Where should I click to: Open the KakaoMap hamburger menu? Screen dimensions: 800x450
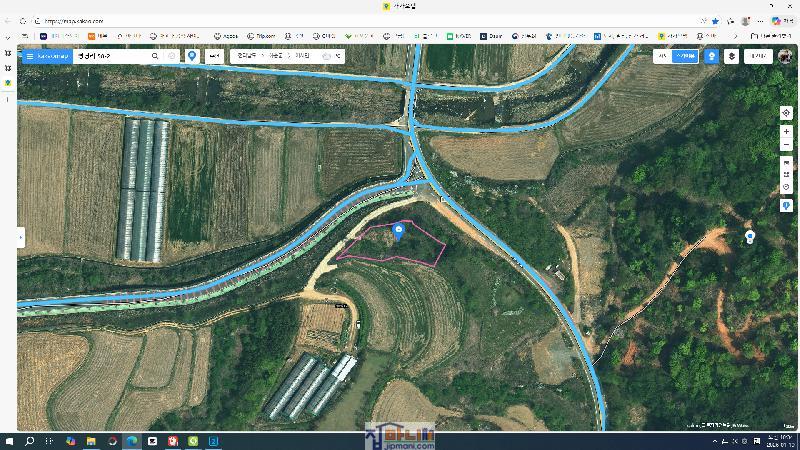(29, 57)
